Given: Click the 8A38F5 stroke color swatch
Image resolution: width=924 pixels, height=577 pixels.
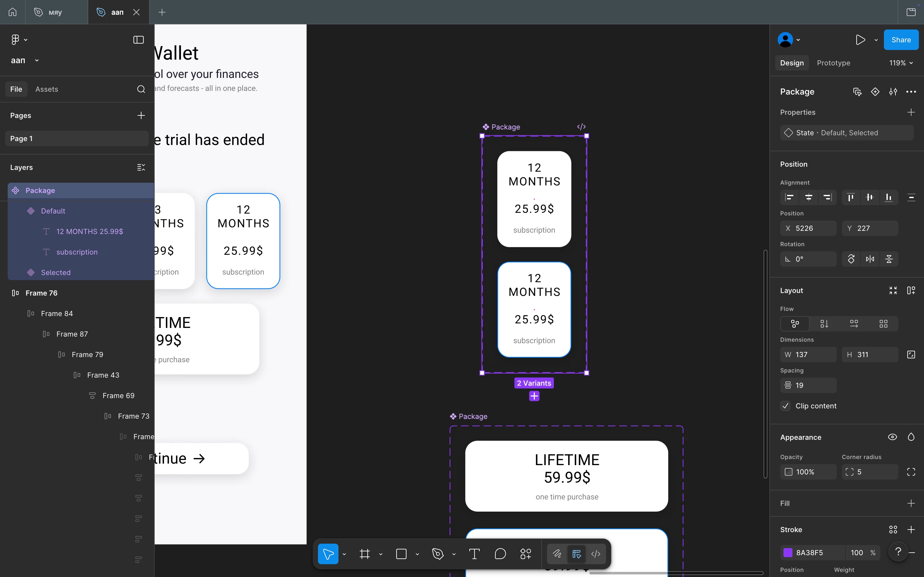Looking at the screenshot, I should [x=787, y=552].
